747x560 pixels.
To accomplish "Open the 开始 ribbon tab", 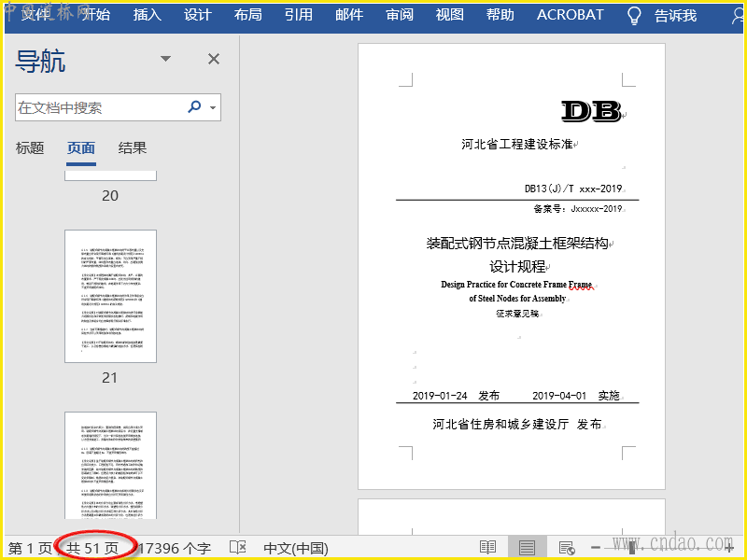I will point(96,15).
